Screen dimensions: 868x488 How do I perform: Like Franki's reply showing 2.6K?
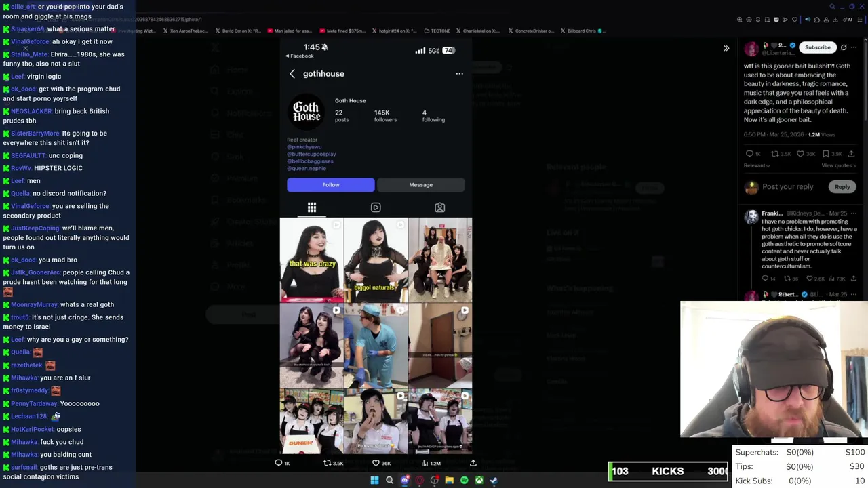[x=817, y=279]
